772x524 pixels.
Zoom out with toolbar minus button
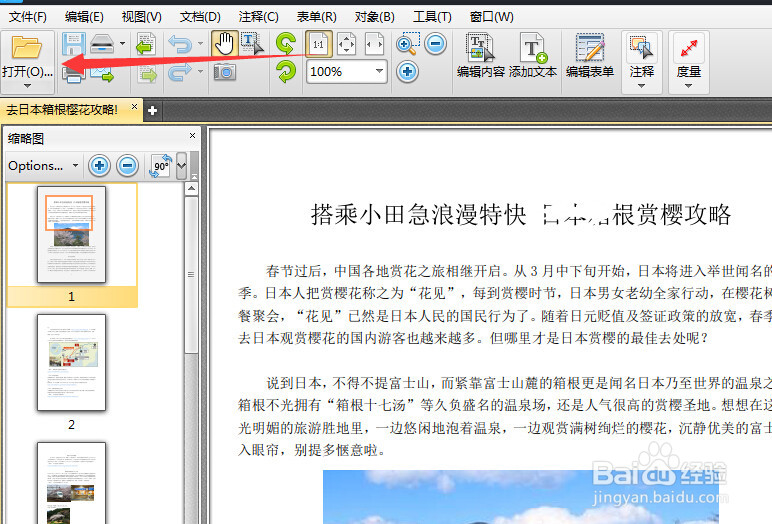(436, 44)
